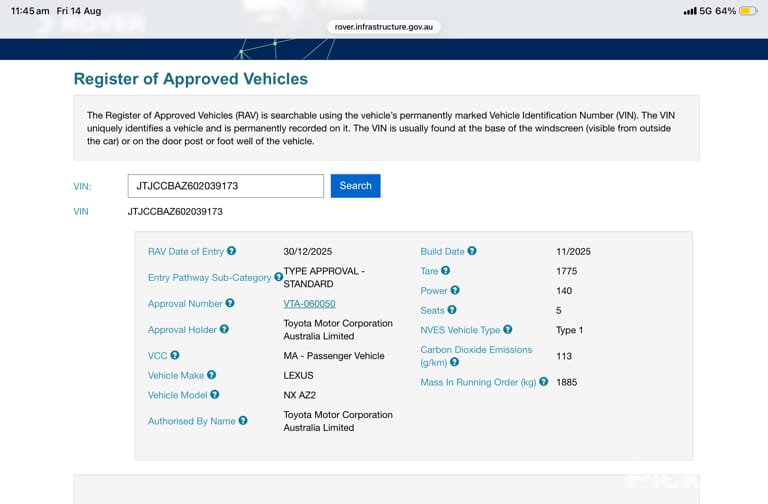Select the vehicle model NX AZ2
768x504 pixels.
point(300,395)
